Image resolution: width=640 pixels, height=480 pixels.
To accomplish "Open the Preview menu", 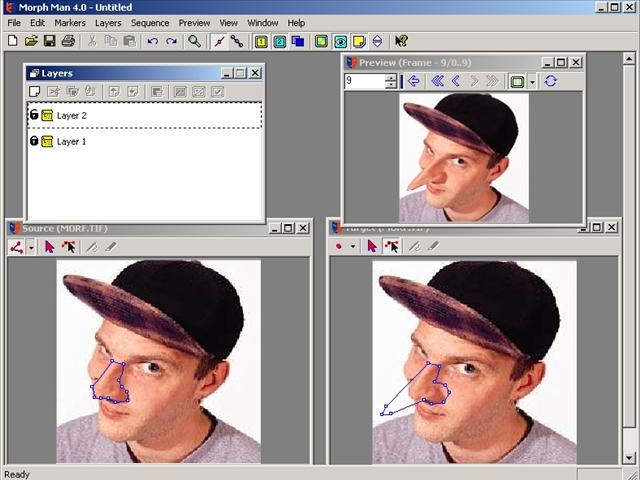I will point(194,23).
